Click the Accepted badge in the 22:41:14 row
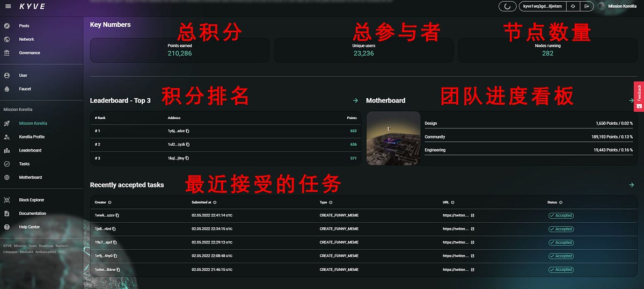 click(561, 215)
